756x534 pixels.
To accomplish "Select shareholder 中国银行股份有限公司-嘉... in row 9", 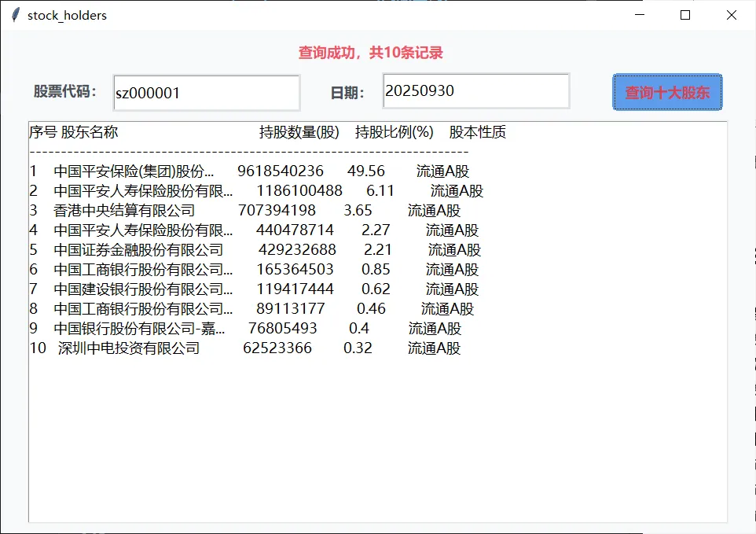I will click(x=139, y=329).
